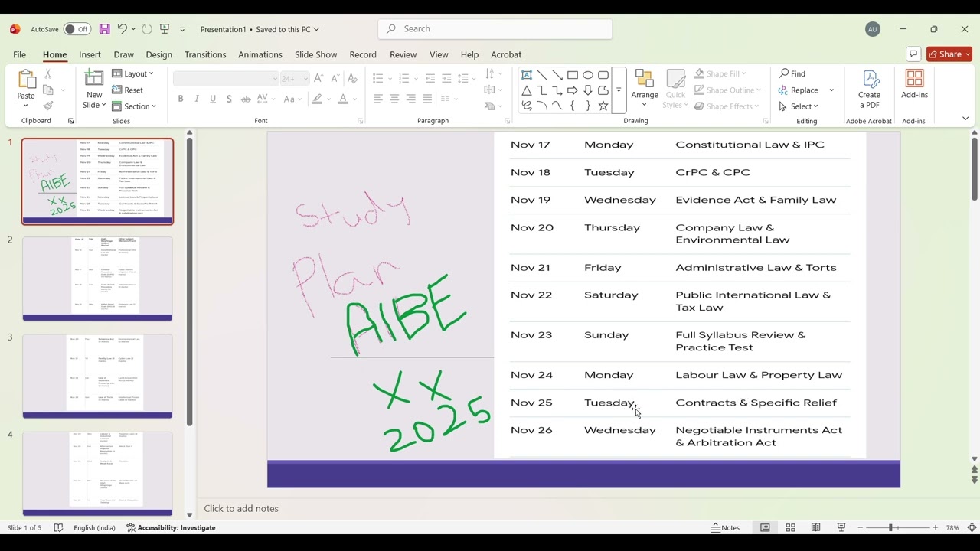980x551 pixels.
Task: Toggle Text Shadow formatting
Action: 229,99
